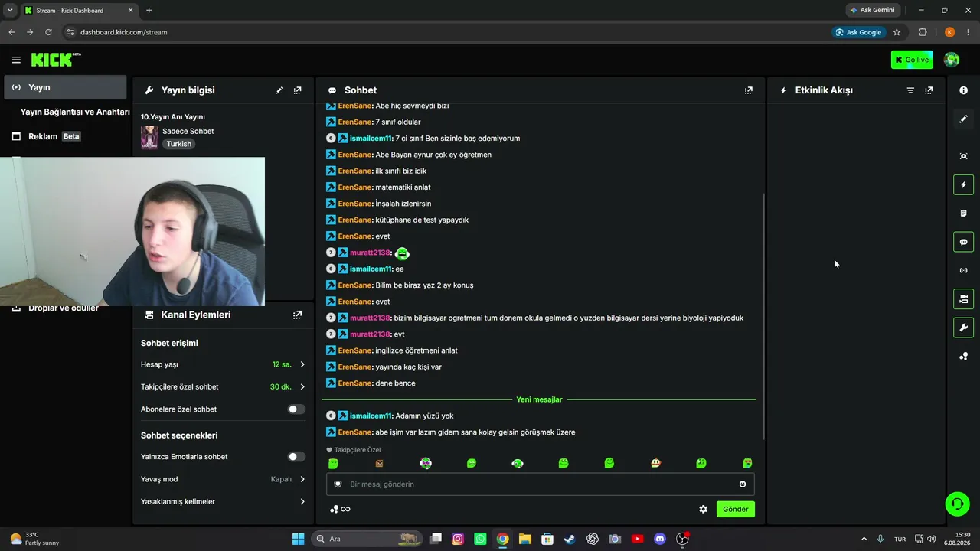Screen dimensions: 980x551
Task: Select Yayın in the left sidebar
Action: (x=65, y=87)
